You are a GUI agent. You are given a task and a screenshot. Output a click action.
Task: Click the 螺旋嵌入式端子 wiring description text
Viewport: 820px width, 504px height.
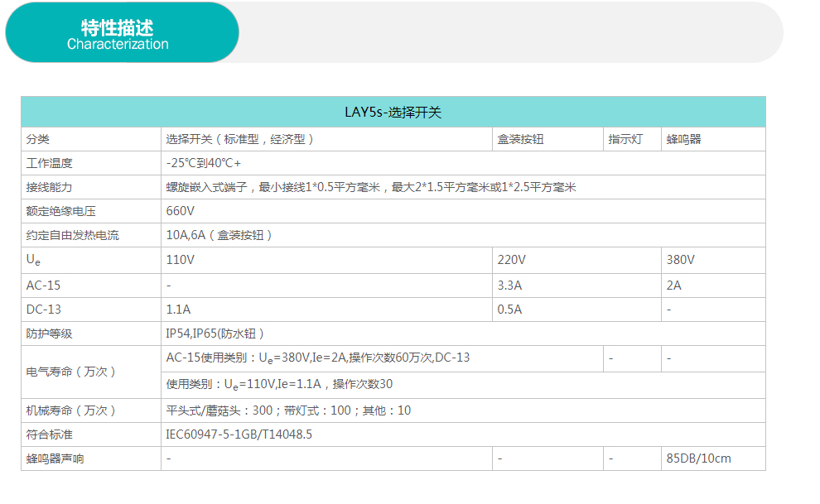(371, 187)
